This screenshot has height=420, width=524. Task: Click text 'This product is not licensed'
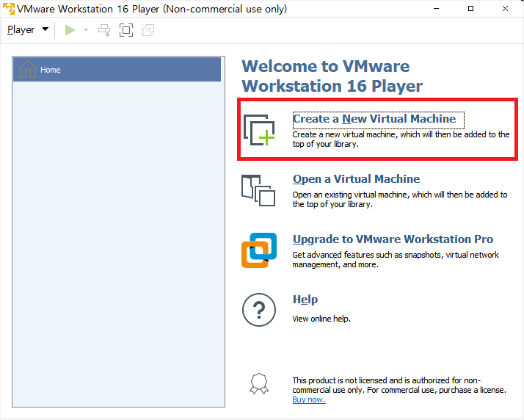point(340,380)
